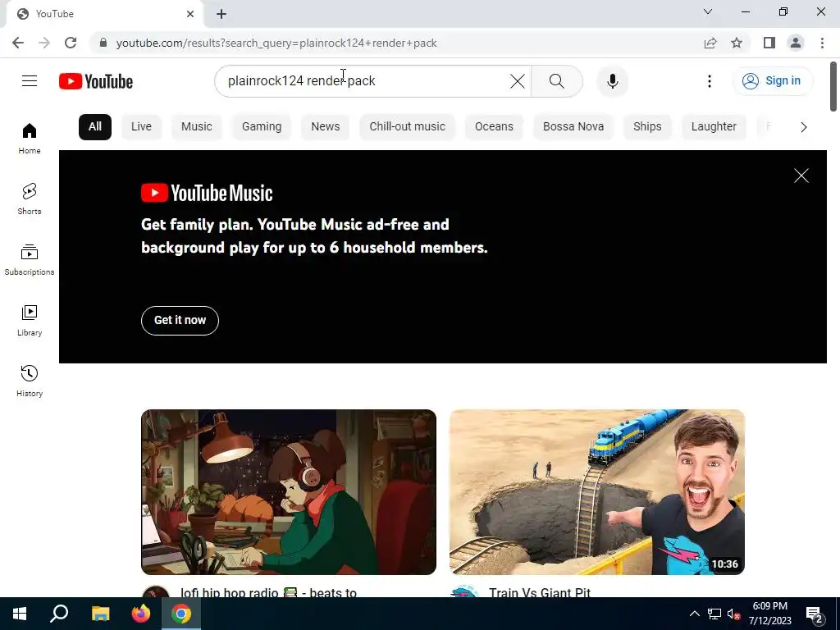
Task: Click the network icon in system tray
Action: pyautogui.click(x=714, y=614)
